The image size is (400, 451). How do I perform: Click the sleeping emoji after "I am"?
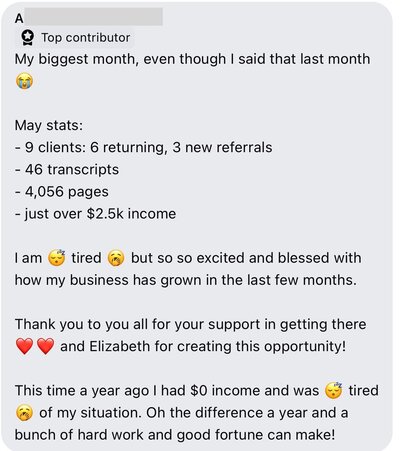[57, 258]
